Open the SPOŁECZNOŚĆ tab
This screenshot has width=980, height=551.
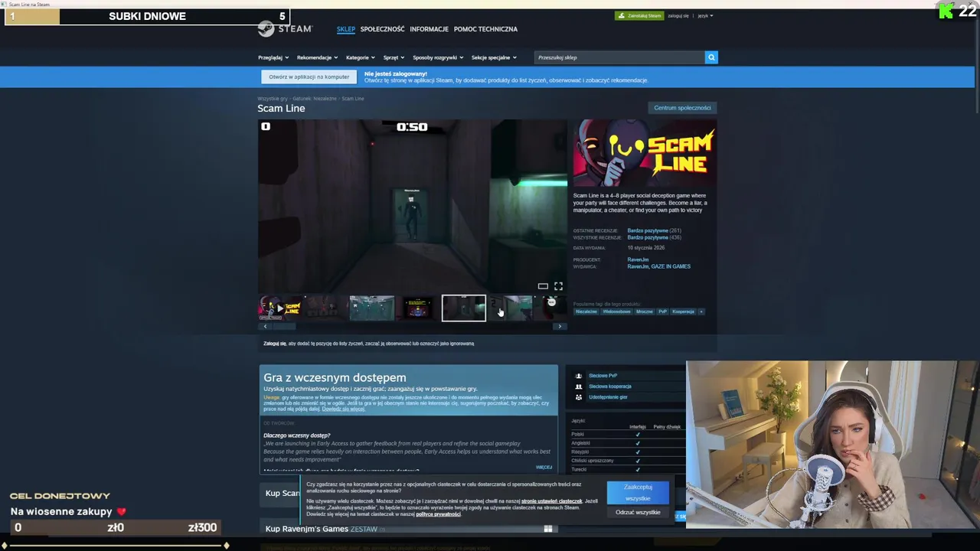pos(382,29)
